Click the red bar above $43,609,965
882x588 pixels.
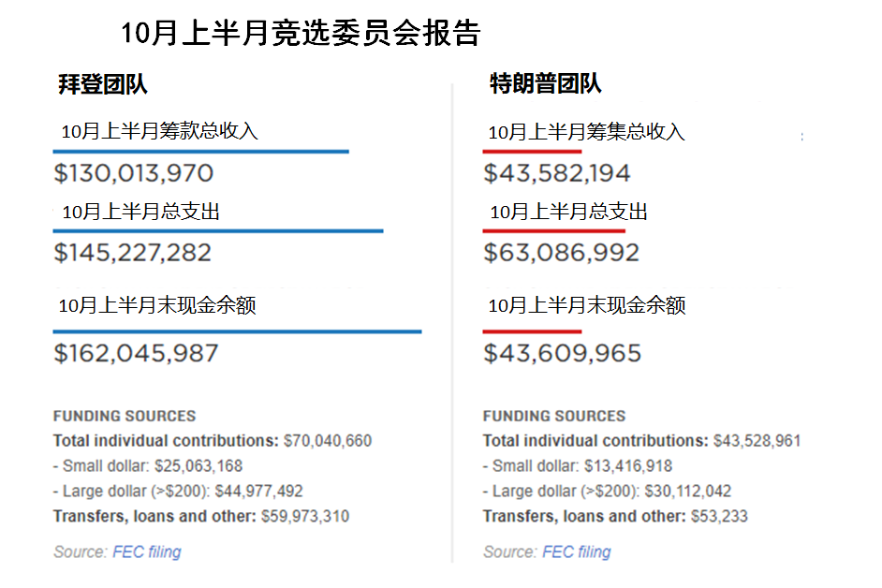click(532, 332)
